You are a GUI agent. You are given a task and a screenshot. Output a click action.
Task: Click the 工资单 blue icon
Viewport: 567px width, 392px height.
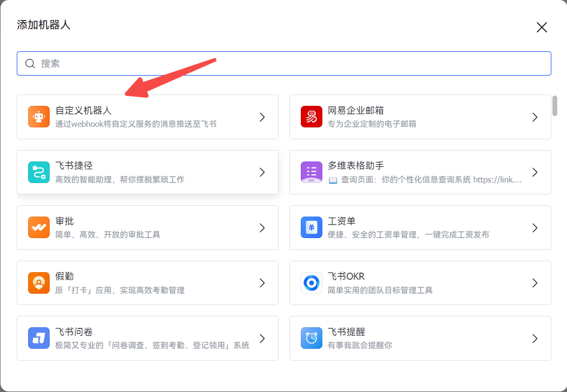pyautogui.click(x=312, y=227)
